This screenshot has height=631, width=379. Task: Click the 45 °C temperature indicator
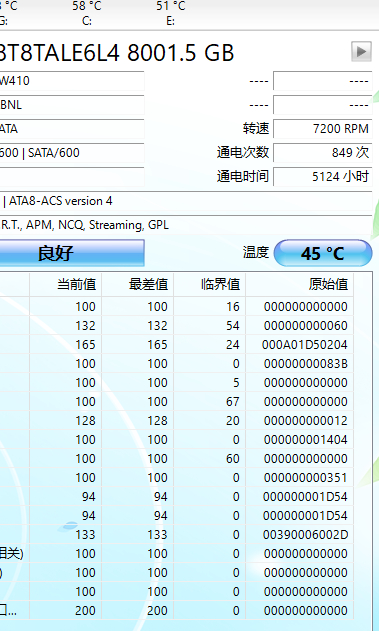pos(323,253)
